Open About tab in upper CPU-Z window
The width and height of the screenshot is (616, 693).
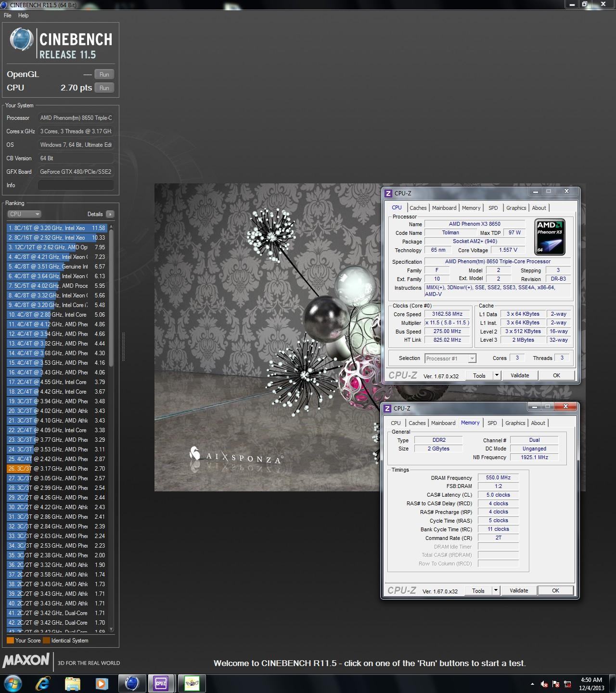click(539, 208)
